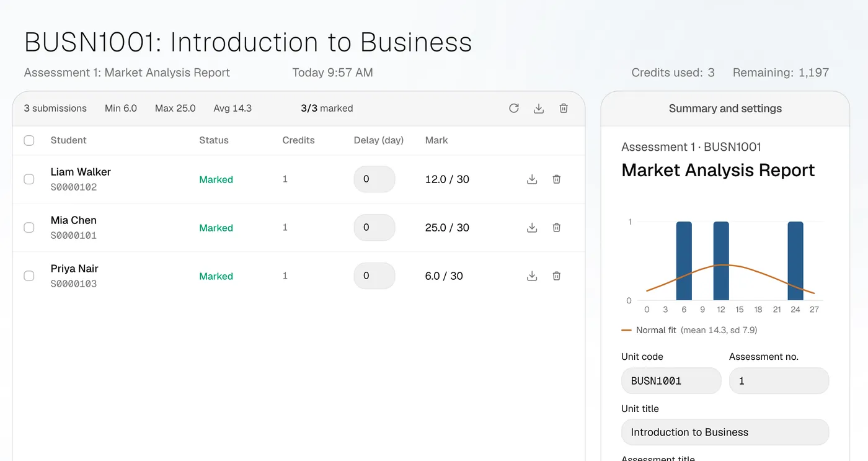Delete Mia Chen's submission
Screen dimensions: 868x461
(557, 228)
